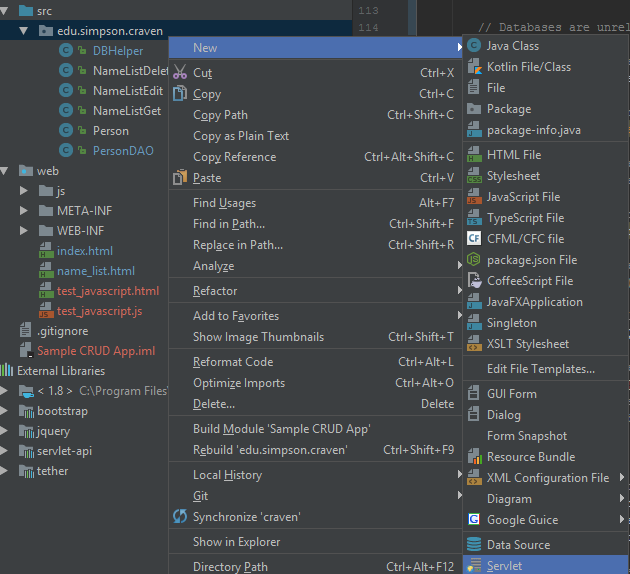
Task: Choose Replace in Path... entry
Action: coord(315,245)
